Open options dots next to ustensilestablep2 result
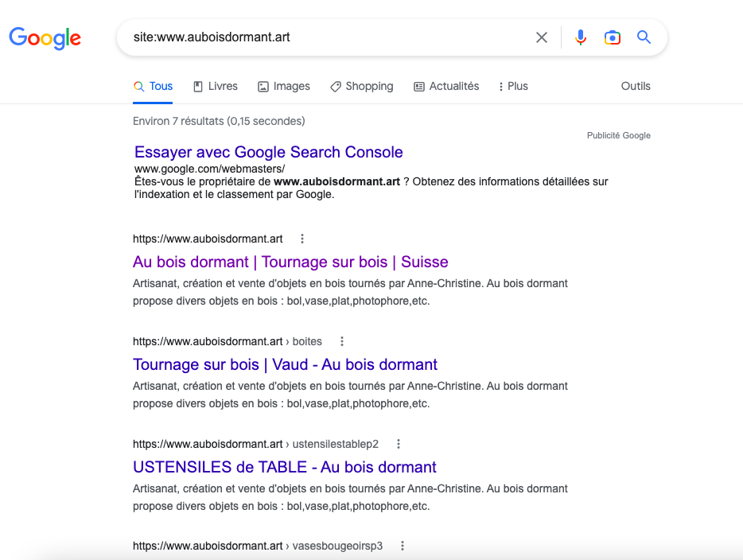The image size is (743, 560). (x=399, y=444)
